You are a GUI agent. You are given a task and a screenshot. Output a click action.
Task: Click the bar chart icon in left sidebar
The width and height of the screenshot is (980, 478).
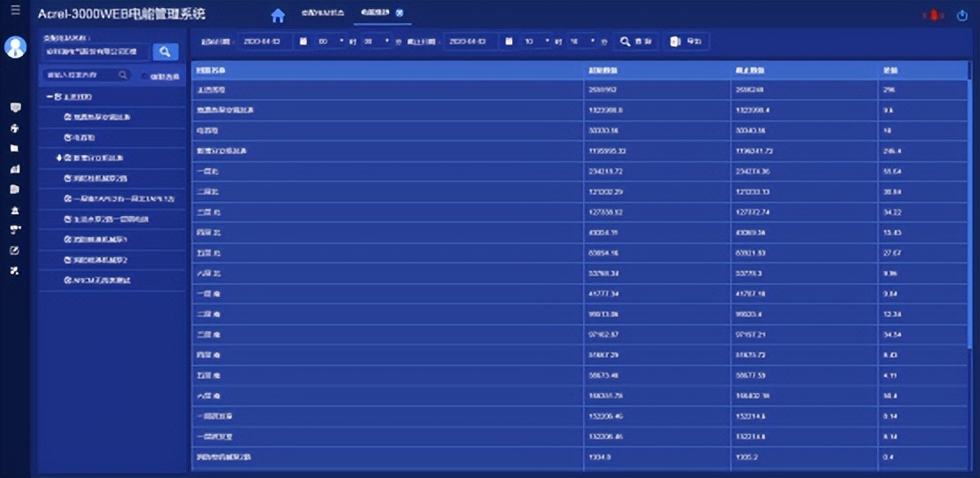15,168
